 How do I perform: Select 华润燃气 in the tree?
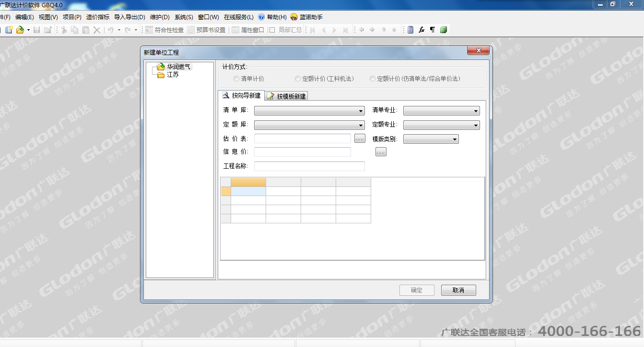178,67
